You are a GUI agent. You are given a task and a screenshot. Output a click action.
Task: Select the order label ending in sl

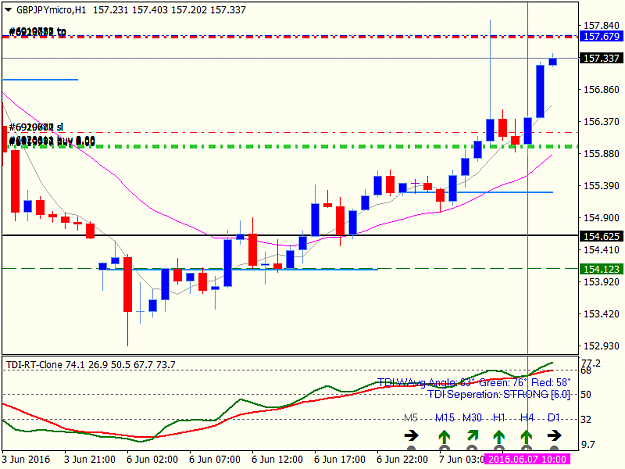tap(36, 128)
